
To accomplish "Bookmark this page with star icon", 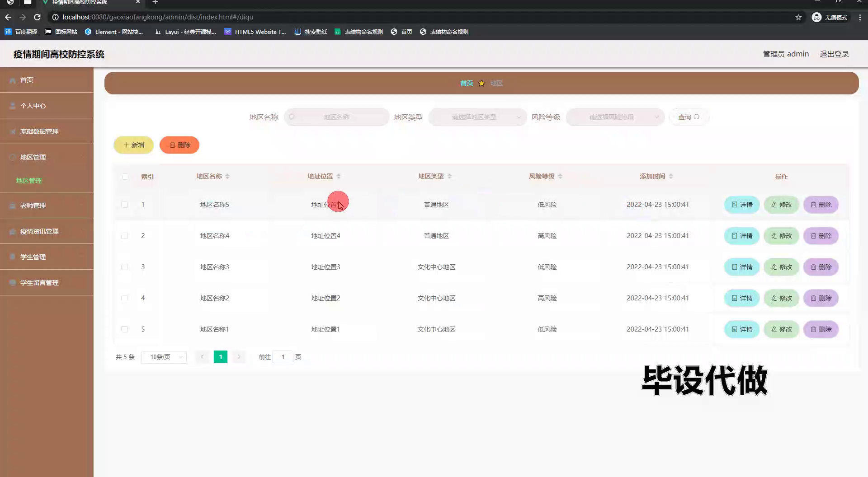I will coord(798,17).
